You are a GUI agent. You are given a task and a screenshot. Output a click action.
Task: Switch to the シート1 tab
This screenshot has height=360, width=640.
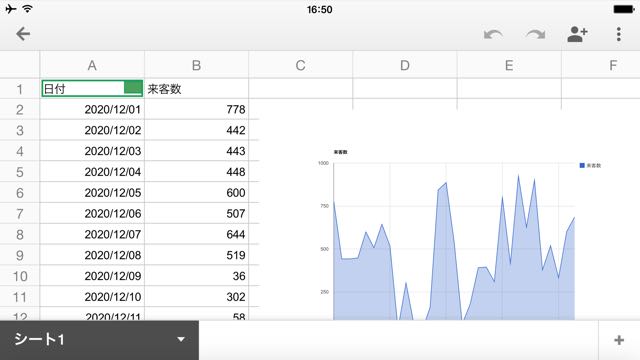tap(39, 339)
